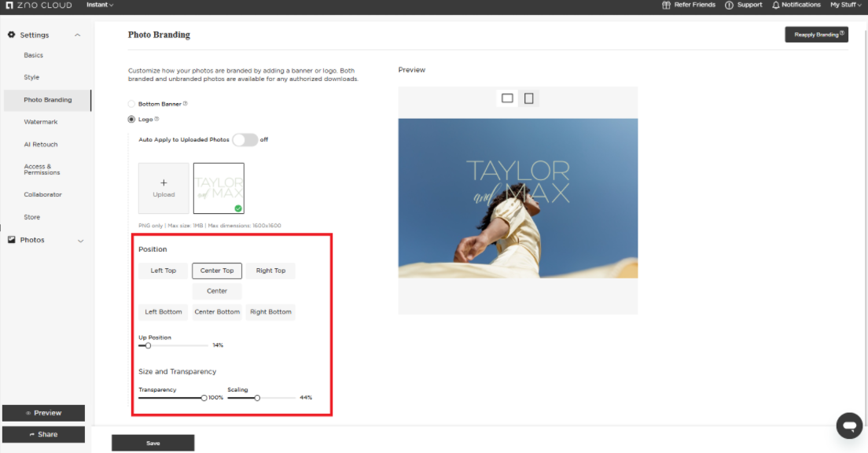
Task: Open the Instant product dropdown
Action: pyautogui.click(x=100, y=5)
